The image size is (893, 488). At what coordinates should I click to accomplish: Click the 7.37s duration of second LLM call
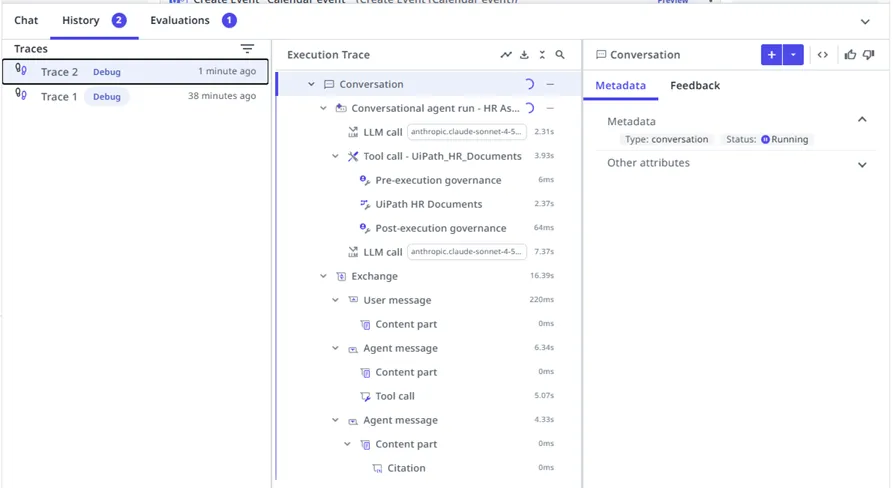[x=544, y=252]
